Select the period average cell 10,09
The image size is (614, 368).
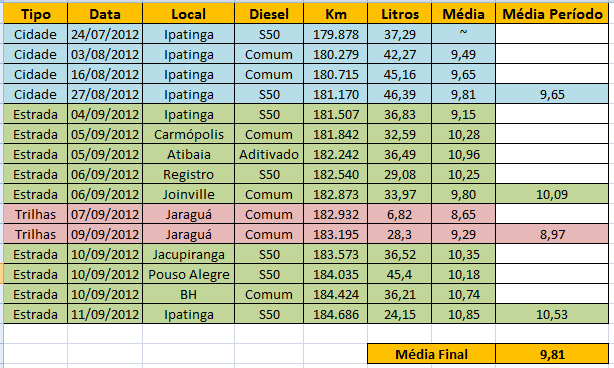[x=552, y=194]
